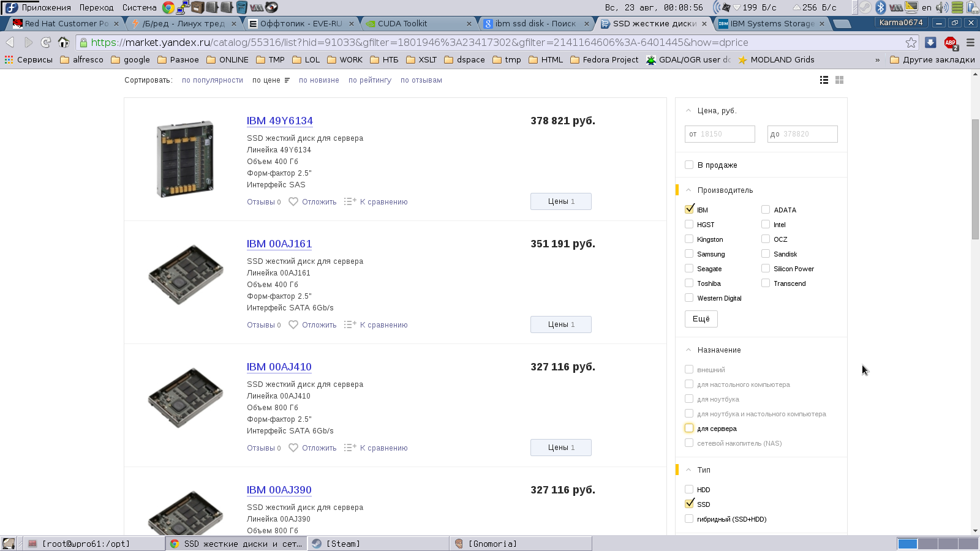Screen dimensions: 980x551
Task: Check the для сервера purpose checkbox
Action: (x=689, y=428)
